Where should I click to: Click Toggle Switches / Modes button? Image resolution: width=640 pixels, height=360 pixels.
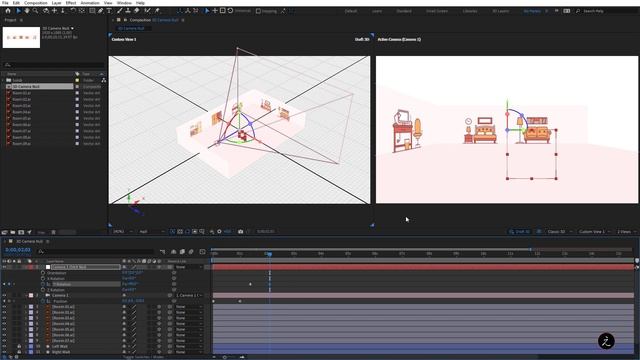(x=144, y=357)
